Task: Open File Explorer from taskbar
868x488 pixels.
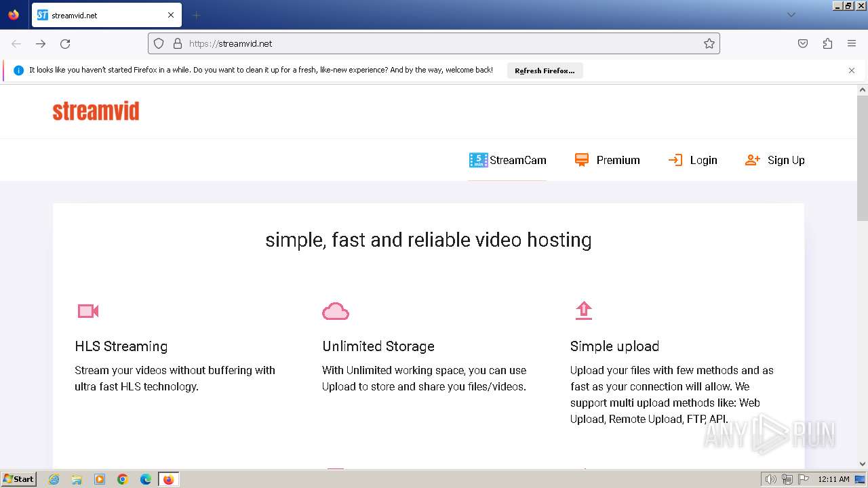Action: (77, 479)
